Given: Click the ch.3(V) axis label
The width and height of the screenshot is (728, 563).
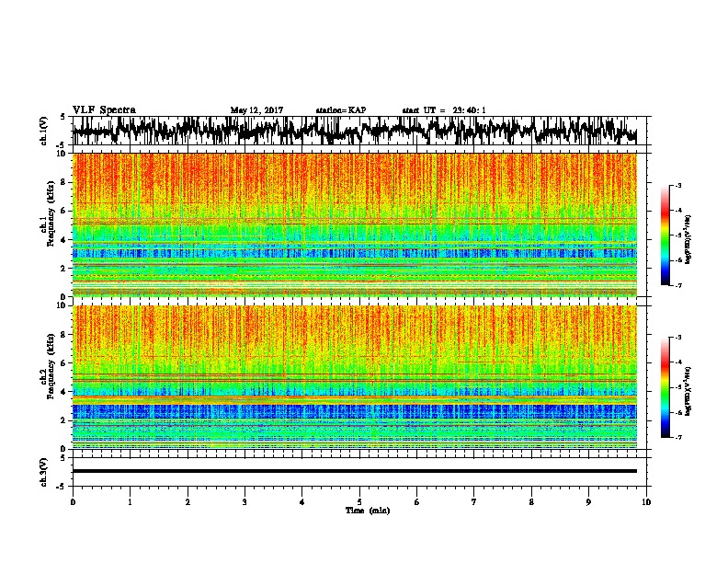Looking at the screenshot, I should pyautogui.click(x=43, y=473).
